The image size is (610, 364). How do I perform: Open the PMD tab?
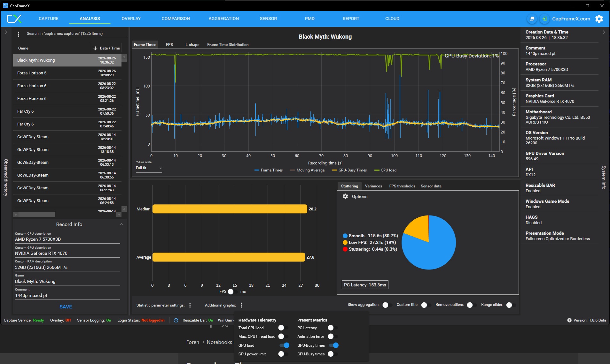pyautogui.click(x=310, y=19)
